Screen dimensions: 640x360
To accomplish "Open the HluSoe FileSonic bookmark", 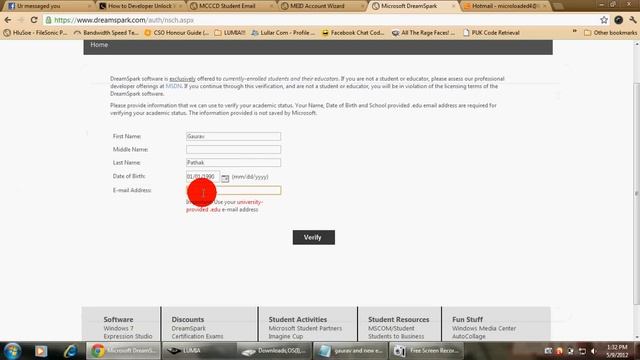I will [x=36, y=33].
